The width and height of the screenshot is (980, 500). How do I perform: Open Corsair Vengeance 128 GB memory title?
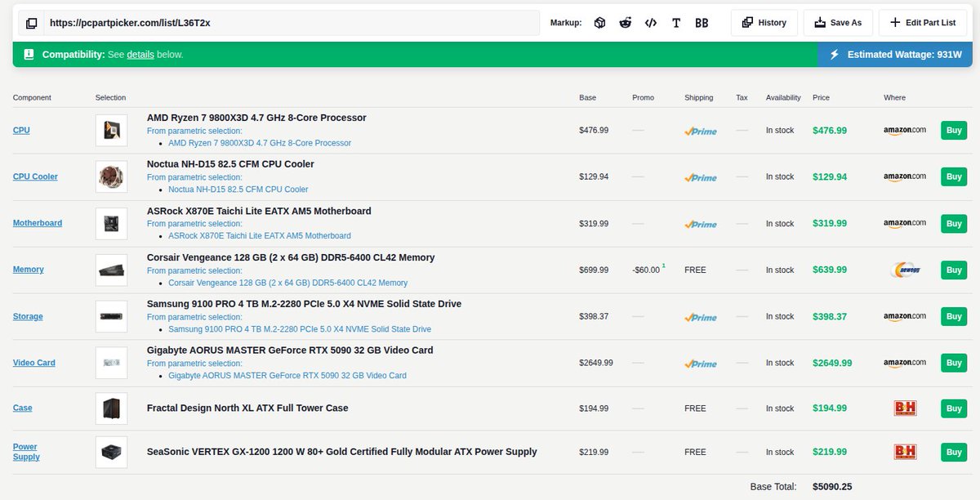291,257
